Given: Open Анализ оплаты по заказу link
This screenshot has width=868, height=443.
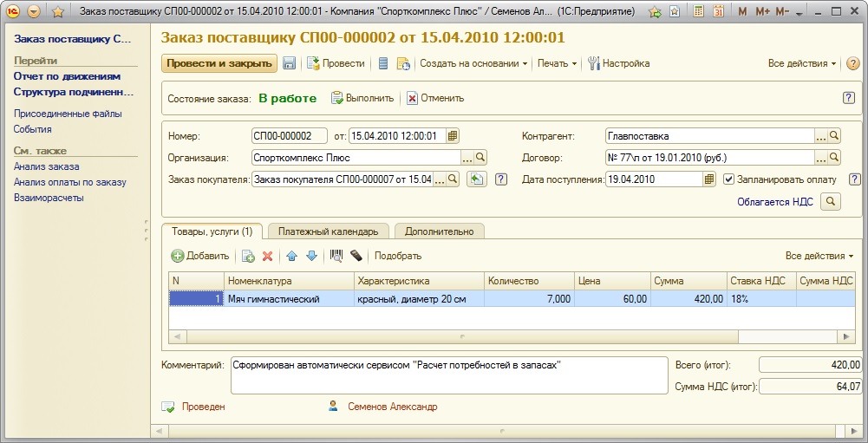Looking at the screenshot, I should click(69, 182).
